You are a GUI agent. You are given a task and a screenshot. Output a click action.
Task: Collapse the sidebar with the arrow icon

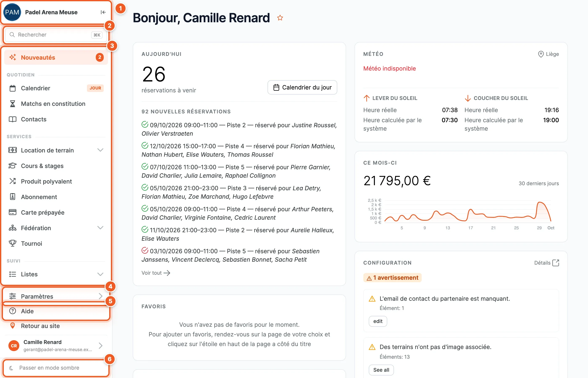[x=103, y=12]
